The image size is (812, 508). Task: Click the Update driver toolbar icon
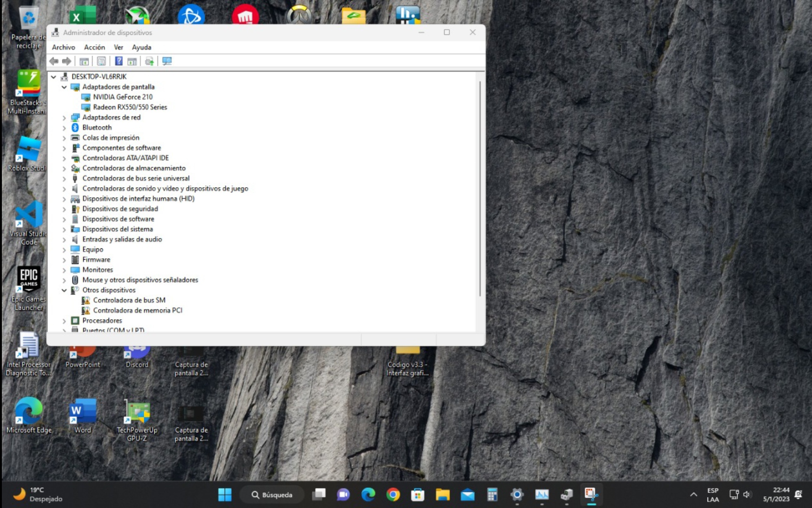149,61
